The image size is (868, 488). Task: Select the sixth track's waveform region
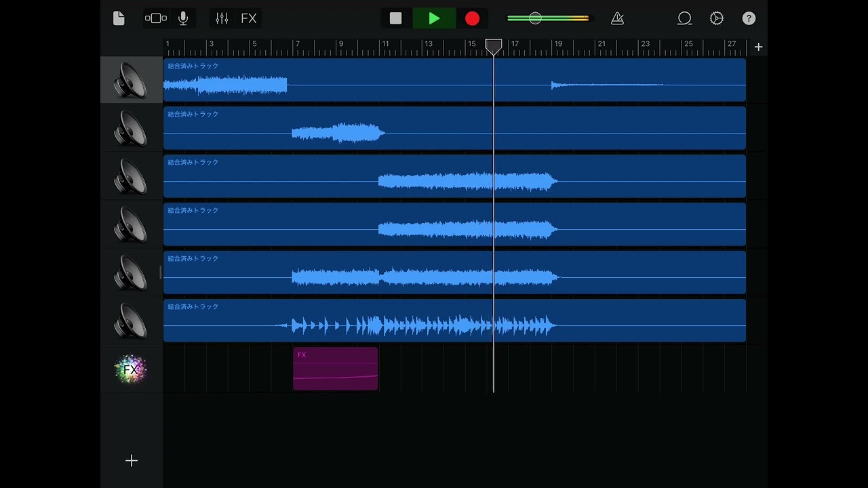click(x=454, y=321)
